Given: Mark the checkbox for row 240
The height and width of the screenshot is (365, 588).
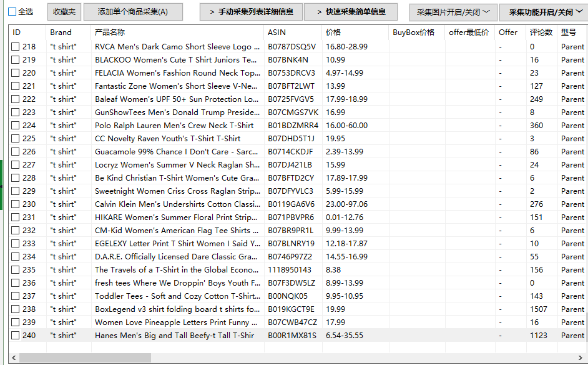Looking at the screenshot, I should 15,336.
